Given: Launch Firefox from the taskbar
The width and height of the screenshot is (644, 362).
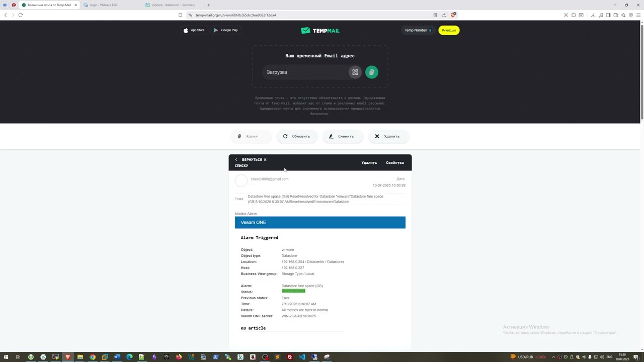Looking at the screenshot, I should pos(179,357).
